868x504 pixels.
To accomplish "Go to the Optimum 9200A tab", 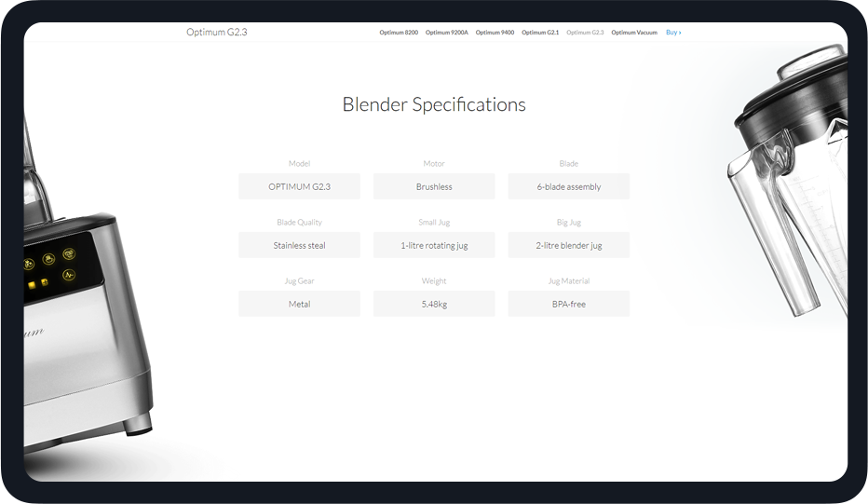I will (x=446, y=33).
